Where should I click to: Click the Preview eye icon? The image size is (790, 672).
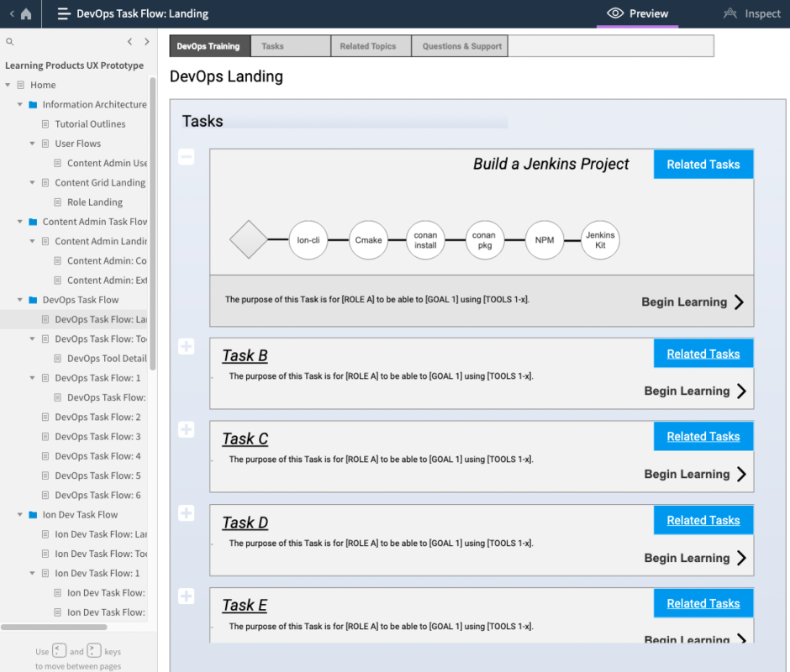[615, 13]
